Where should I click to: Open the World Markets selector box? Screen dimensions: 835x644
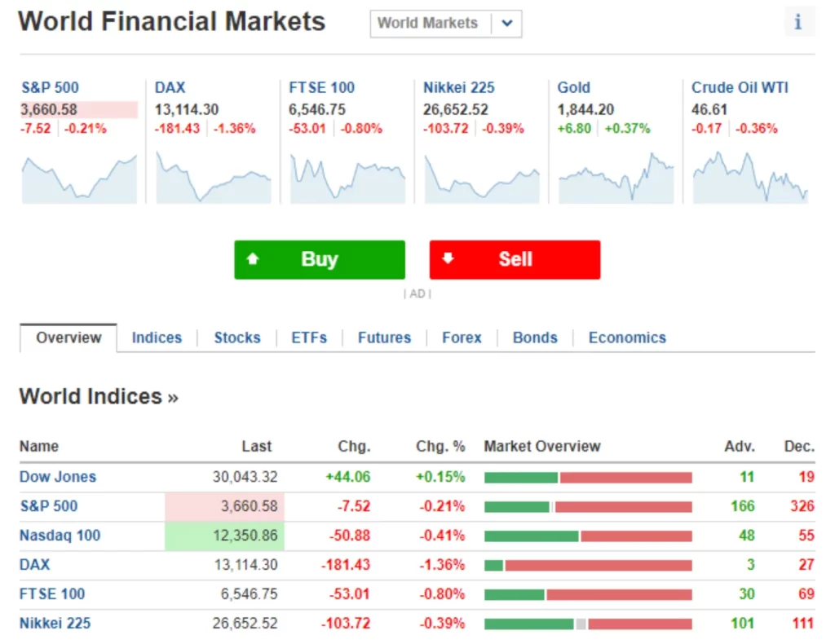pyautogui.click(x=446, y=24)
